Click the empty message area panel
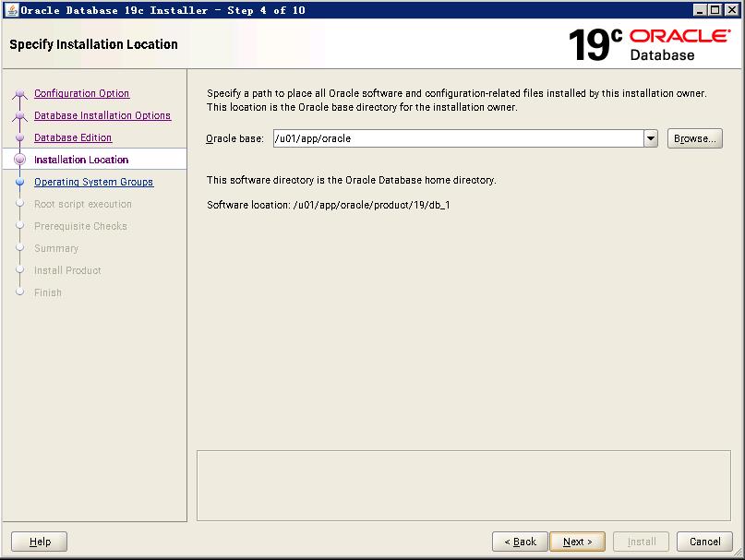Image resolution: width=745 pixels, height=560 pixels. pyautogui.click(x=463, y=485)
